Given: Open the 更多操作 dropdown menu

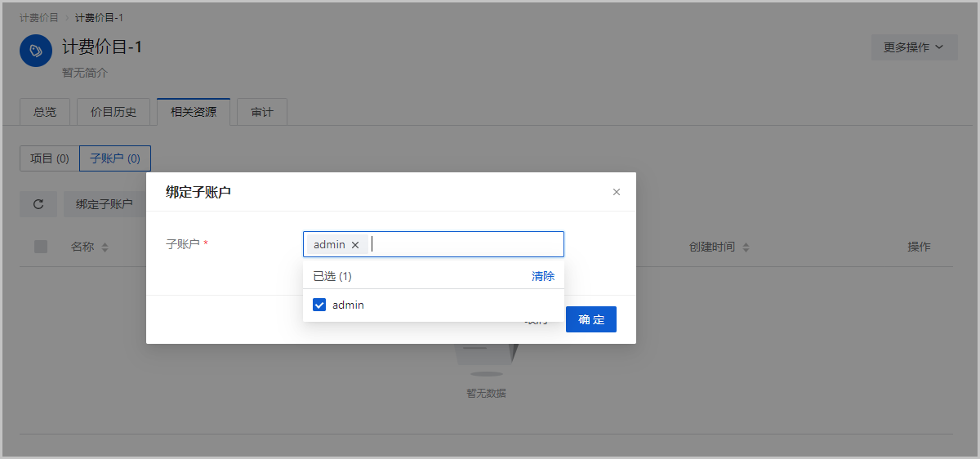Looking at the screenshot, I should pos(914,47).
